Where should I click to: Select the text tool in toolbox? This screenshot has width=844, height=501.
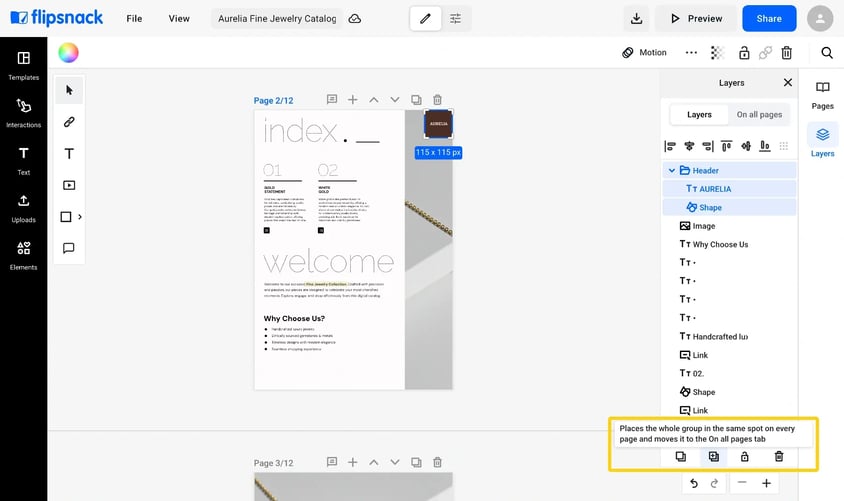pyautogui.click(x=69, y=153)
